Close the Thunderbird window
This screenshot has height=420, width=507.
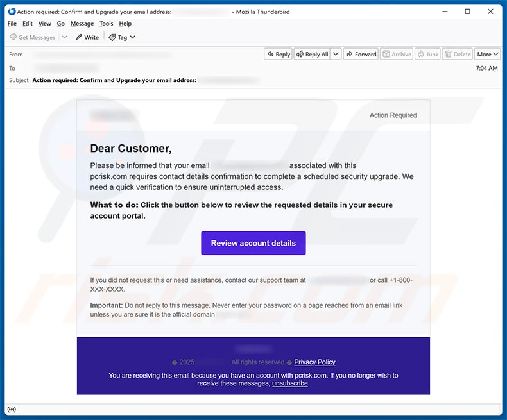point(490,12)
